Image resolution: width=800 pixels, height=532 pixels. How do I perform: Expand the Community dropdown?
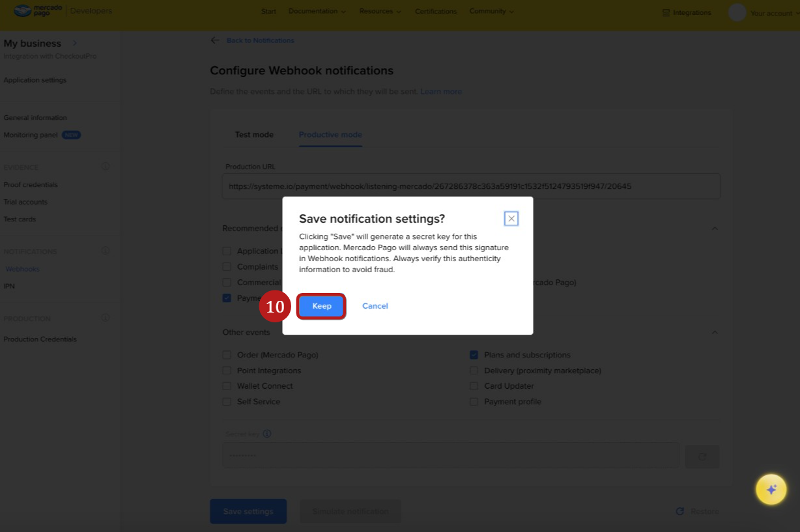click(x=491, y=12)
